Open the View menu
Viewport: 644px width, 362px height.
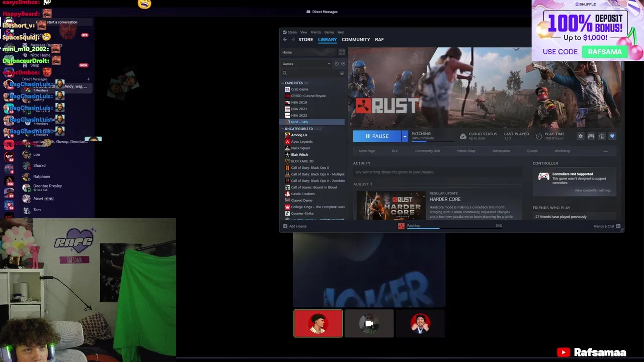coord(304,32)
